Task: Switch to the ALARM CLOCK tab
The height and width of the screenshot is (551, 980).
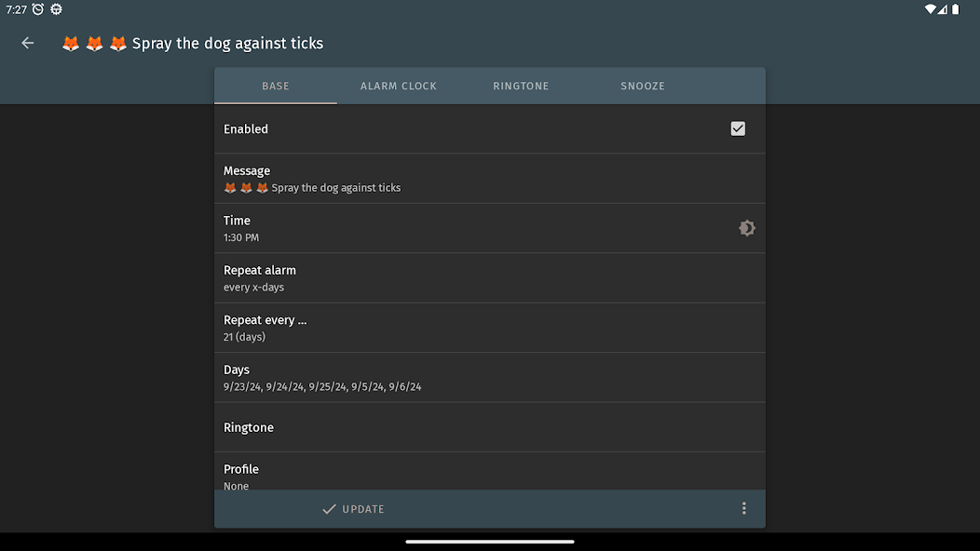Action: click(x=399, y=86)
